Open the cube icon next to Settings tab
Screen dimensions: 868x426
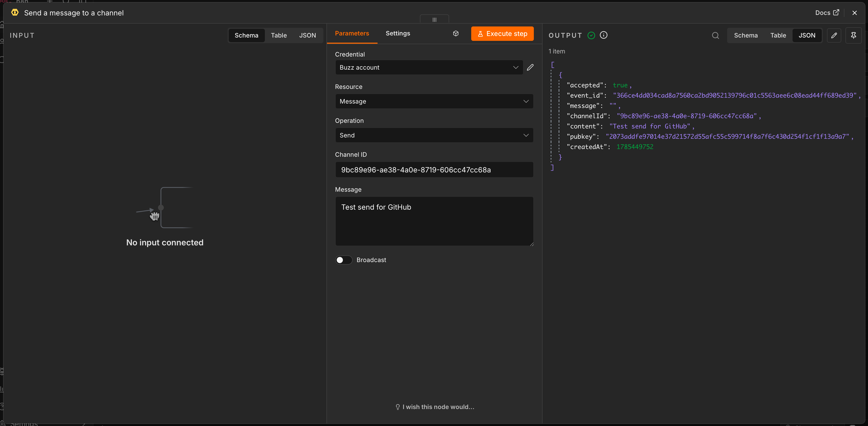click(456, 33)
